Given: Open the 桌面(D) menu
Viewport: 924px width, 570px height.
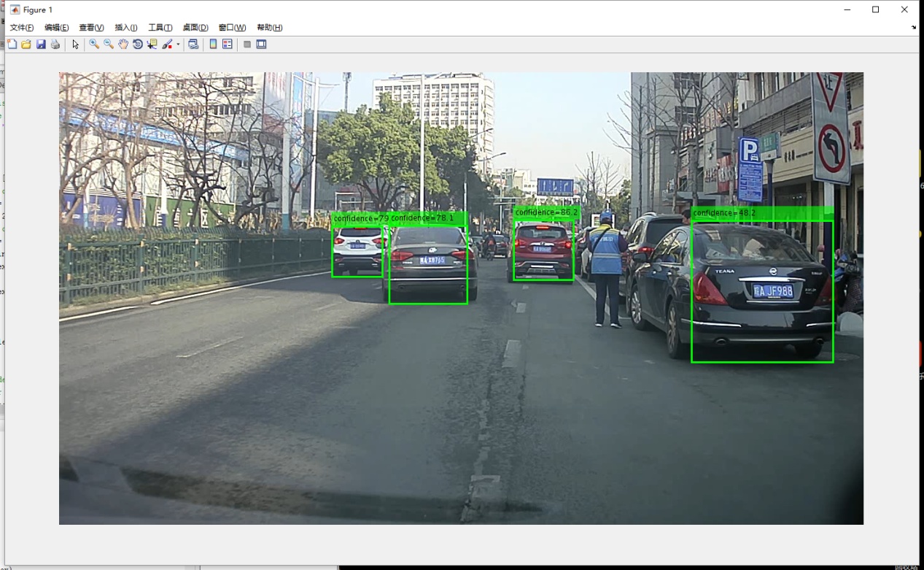Looking at the screenshot, I should tap(195, 28).
